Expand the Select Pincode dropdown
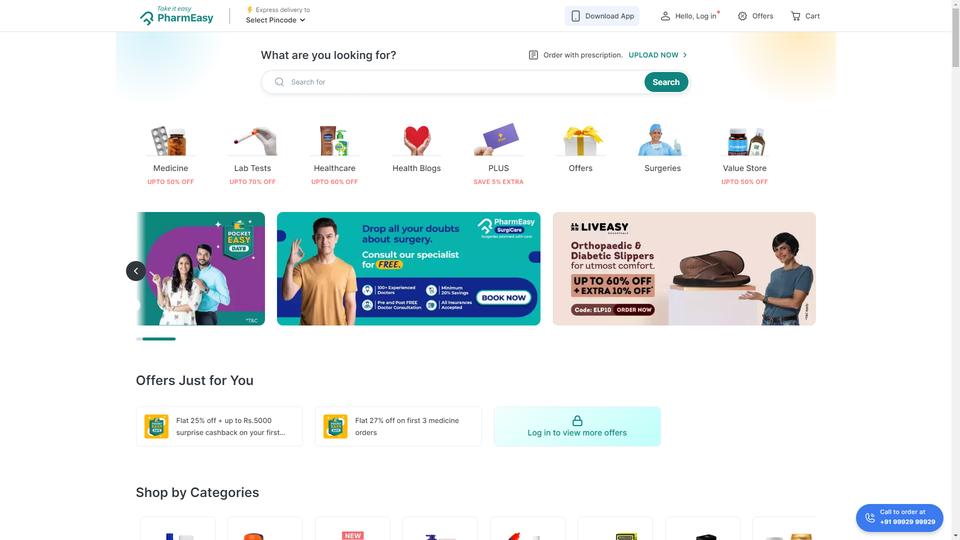 tap(275, 20)
